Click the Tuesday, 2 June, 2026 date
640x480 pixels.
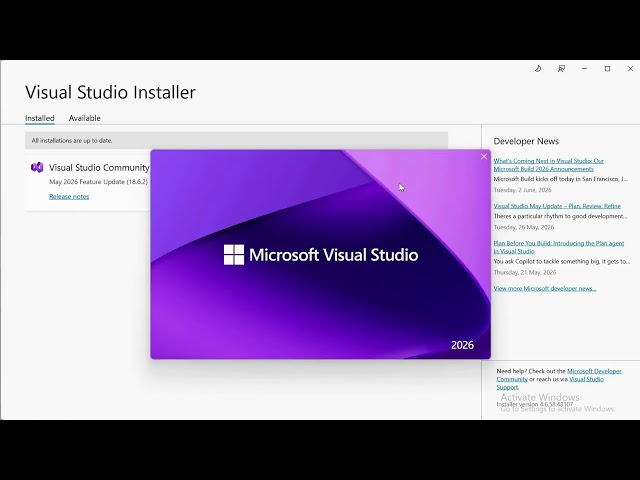tap(522, 190)
